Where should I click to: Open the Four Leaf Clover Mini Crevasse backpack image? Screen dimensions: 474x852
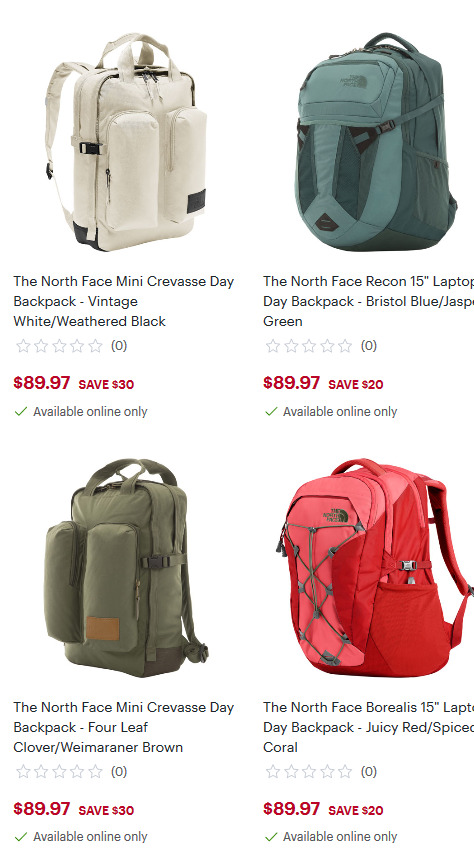click(x=126, y=568)
